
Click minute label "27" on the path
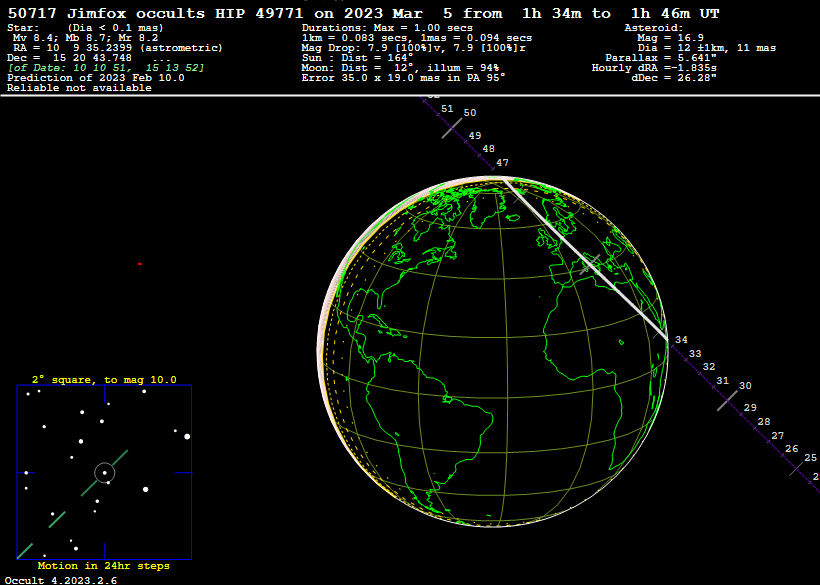[778, 435]
